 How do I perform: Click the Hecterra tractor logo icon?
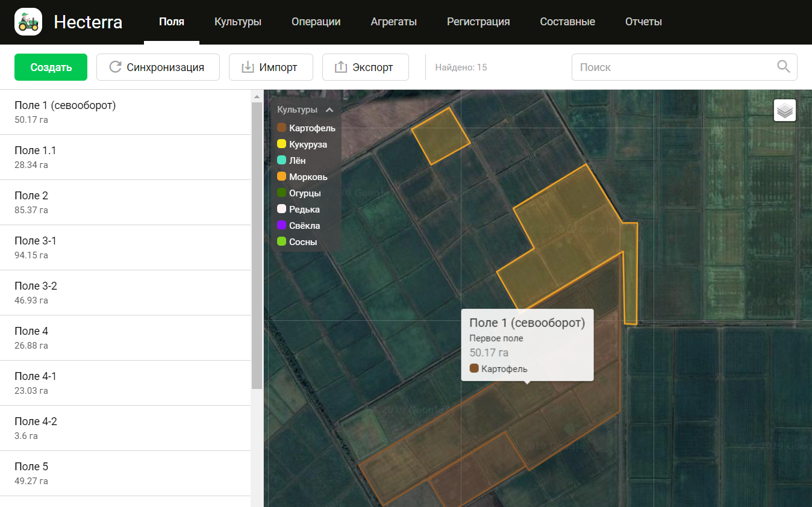(x=28, y=22)
